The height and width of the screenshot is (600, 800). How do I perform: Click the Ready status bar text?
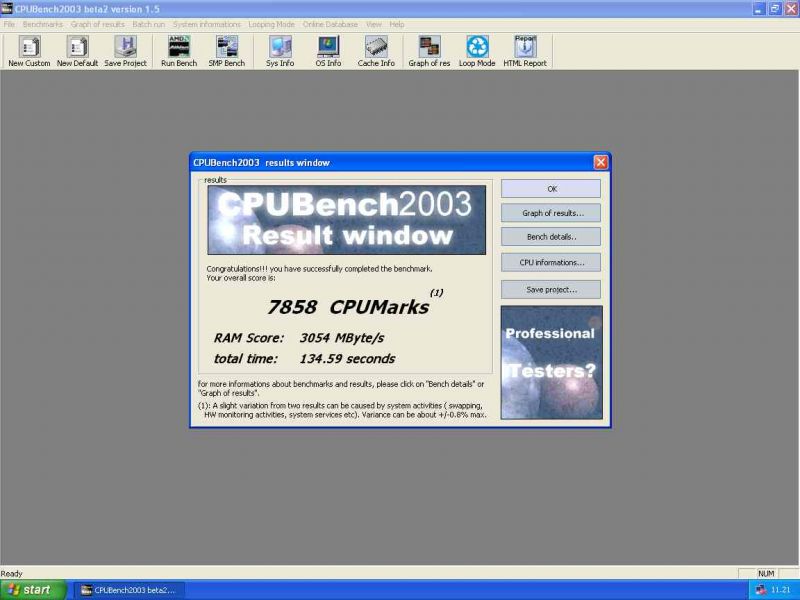11,573
